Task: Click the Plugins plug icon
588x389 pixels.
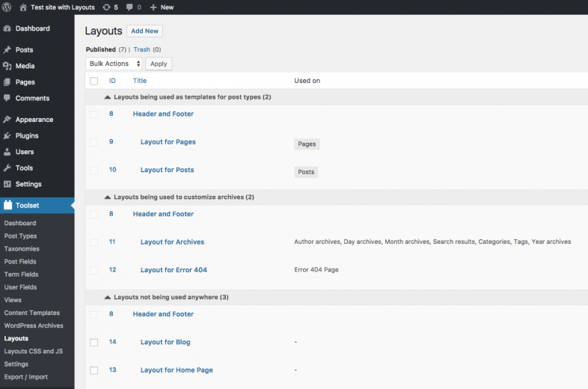Action: (x=7, y=135)
